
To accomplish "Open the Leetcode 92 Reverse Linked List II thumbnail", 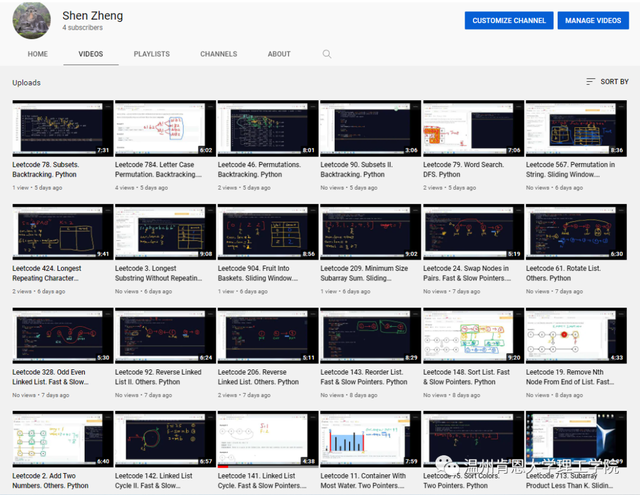I will (x=165, y=335).
